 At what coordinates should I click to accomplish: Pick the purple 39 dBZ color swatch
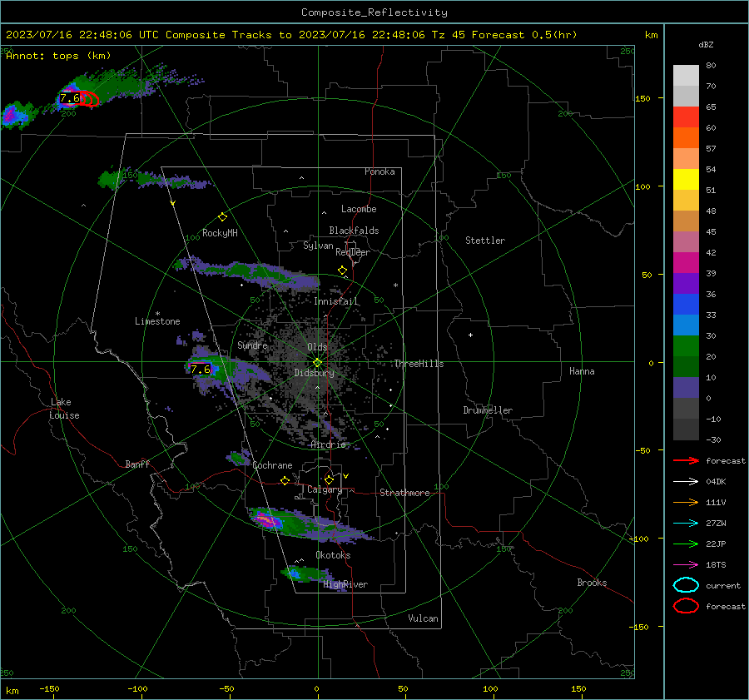point(686,283)
